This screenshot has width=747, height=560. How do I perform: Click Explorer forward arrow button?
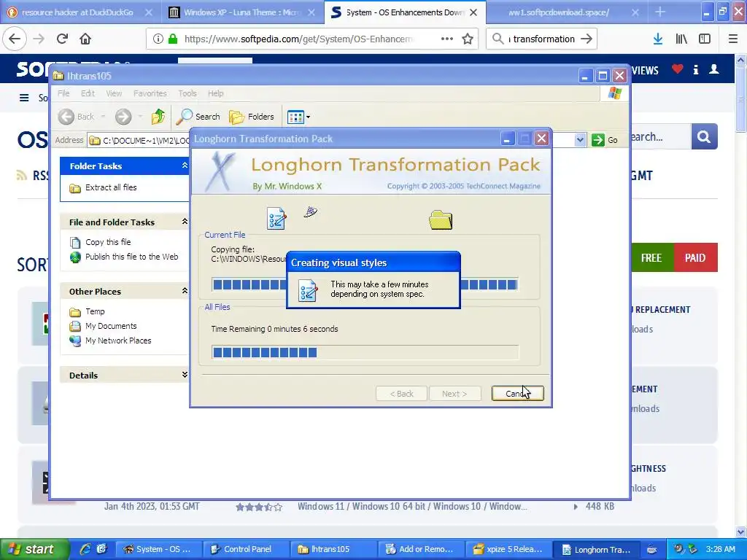point(123,117)
